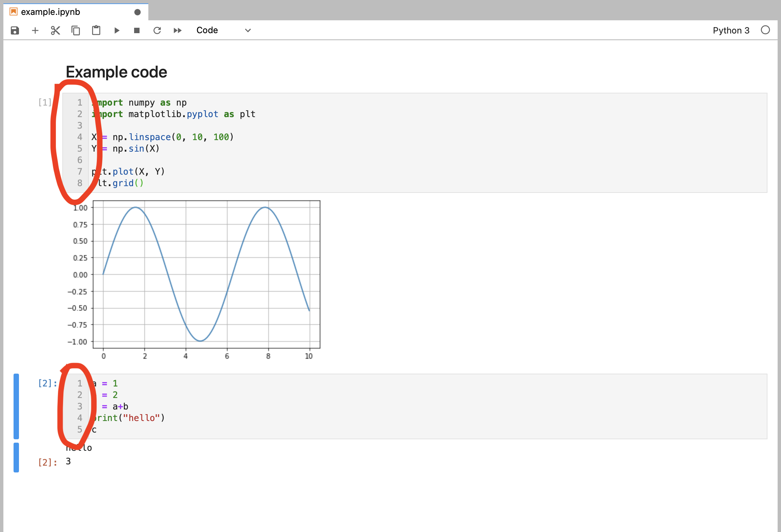Click line number 4 in the first cell
781x532 pixels.
[80, 137]
